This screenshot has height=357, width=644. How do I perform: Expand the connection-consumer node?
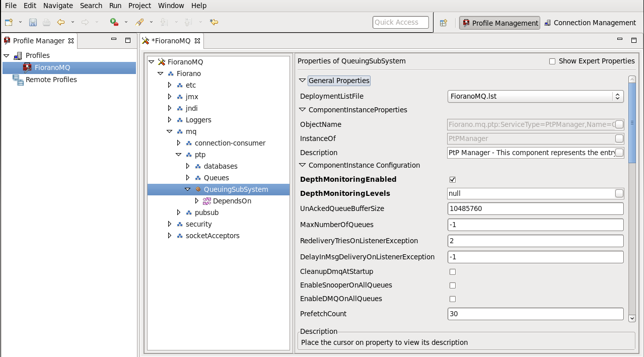tap(179, 143)
